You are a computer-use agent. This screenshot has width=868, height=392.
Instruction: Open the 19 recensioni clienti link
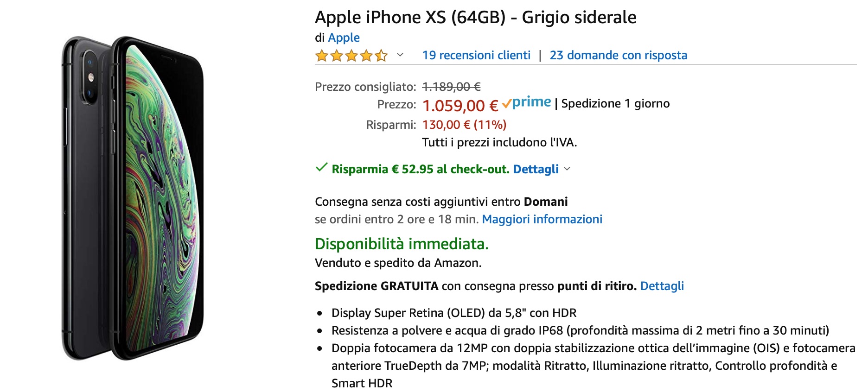click(x=476, y=55)
